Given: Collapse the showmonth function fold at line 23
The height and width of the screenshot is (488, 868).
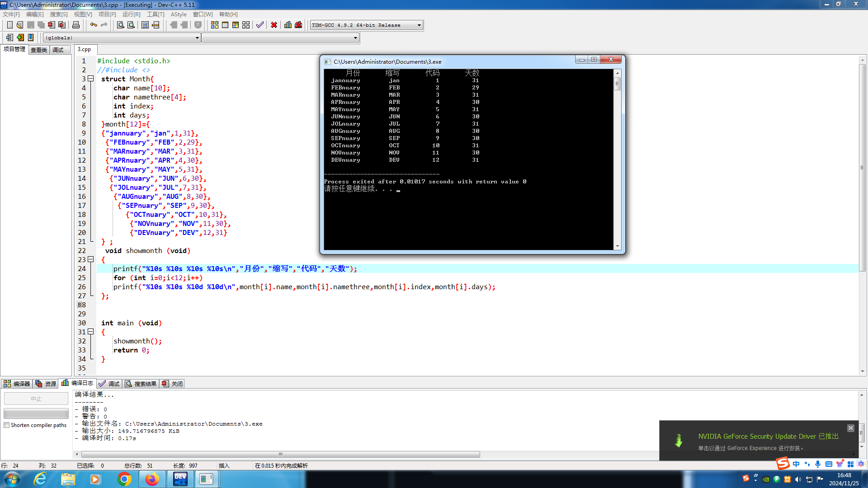Looking at the screenshot, I should [x=90, y=259].
